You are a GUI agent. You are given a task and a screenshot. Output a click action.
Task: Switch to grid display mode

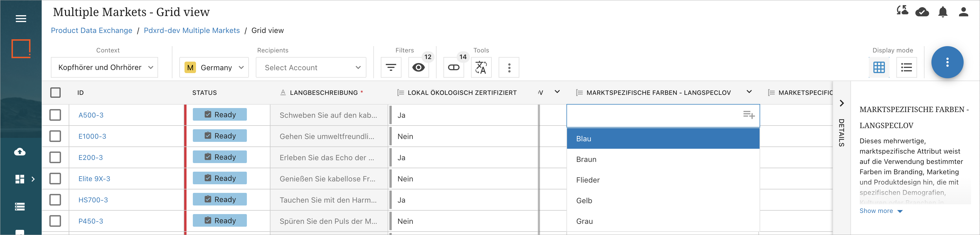(879, 68)
